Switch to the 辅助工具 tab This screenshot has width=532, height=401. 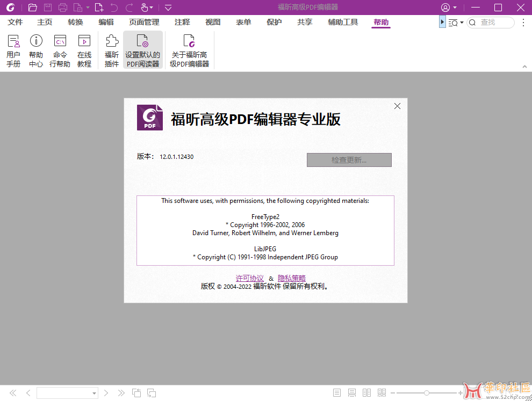[343, 22]
